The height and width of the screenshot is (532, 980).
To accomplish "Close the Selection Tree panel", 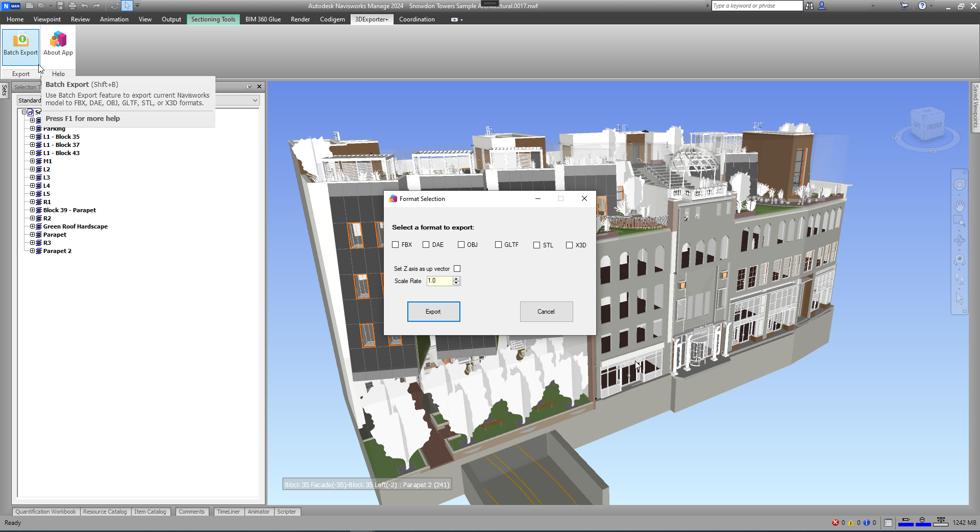I will pyautogui.click(x=259, y=87).
